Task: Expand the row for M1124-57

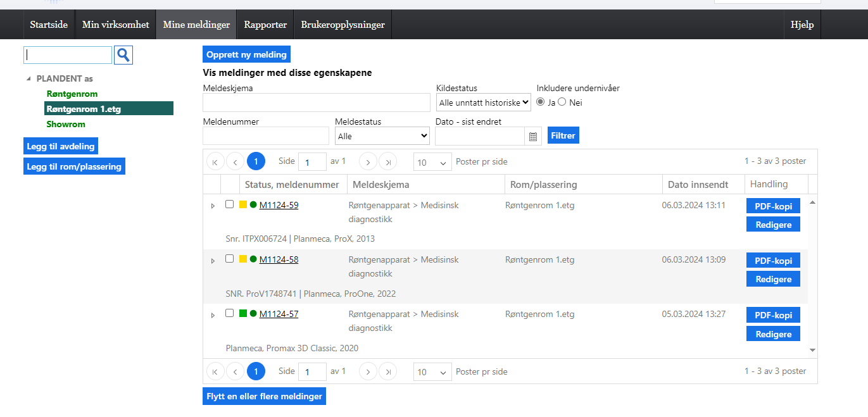Action: pos(213,315)
